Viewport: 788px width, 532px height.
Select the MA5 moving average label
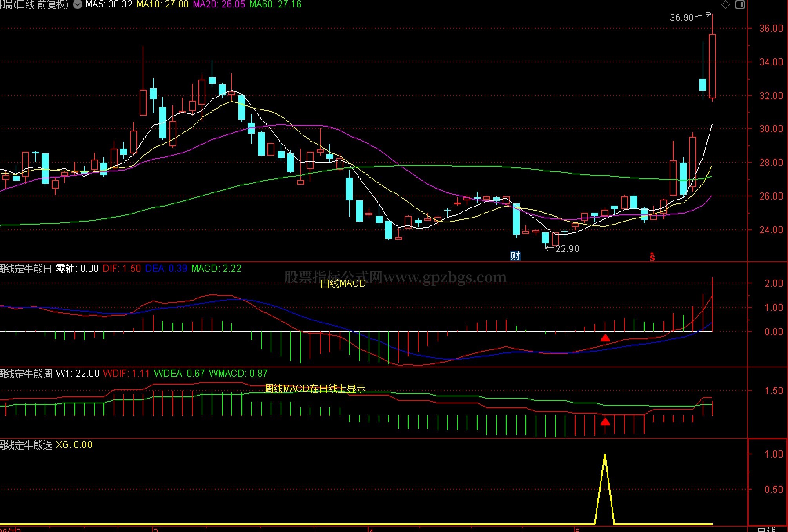(x=109, y=5)
